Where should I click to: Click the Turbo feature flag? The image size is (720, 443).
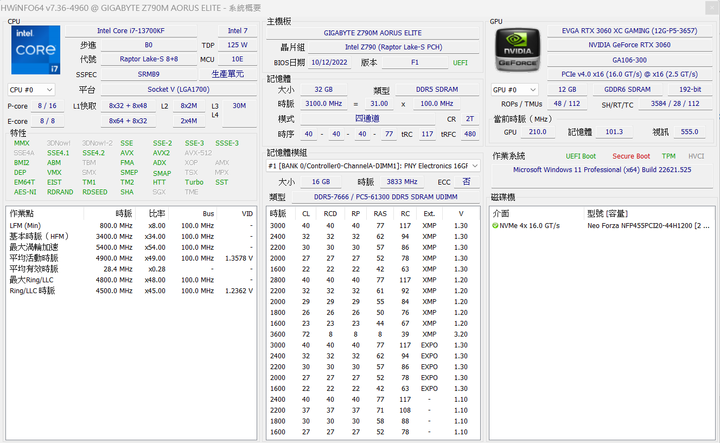point(194,182)
